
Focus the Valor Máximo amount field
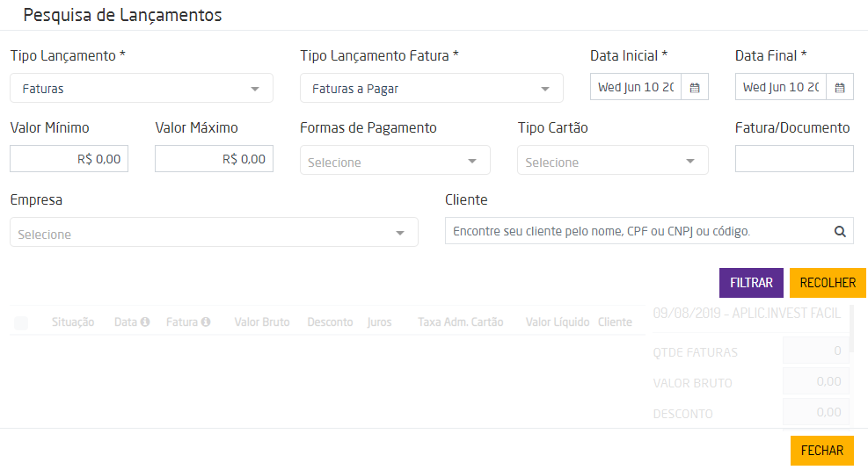[x=214, y=159]
